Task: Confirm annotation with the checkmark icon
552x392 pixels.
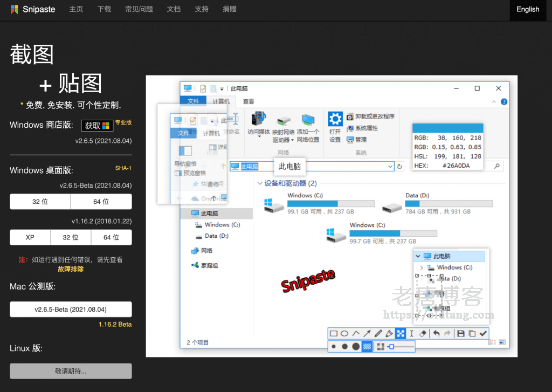Action: (482, 334)
